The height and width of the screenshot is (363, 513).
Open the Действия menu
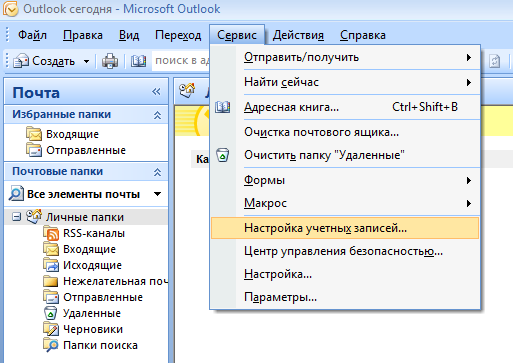pyautogui.click(x=298, y=35)
